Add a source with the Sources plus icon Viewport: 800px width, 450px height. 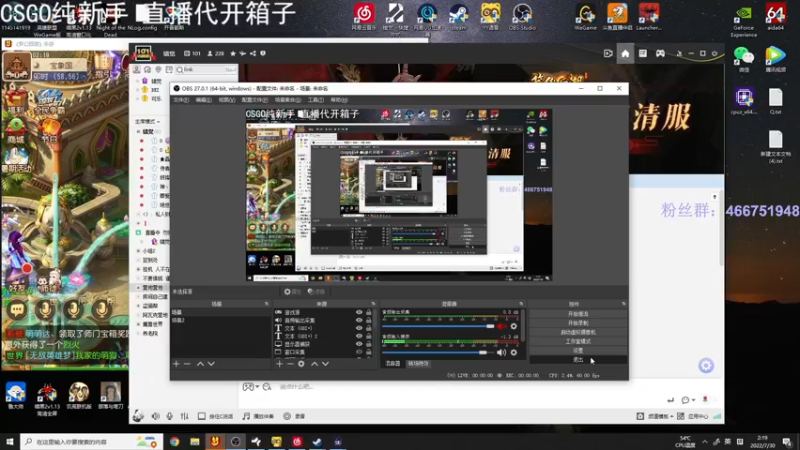tap(280, 364)
